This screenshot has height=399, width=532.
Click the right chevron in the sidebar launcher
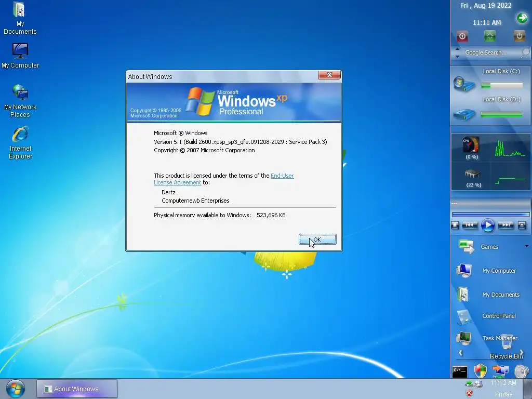coord(522,353)
